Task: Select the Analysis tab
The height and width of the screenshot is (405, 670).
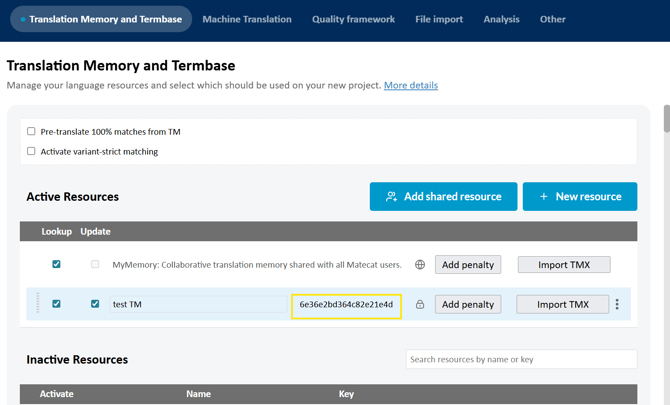Action: pos(501,19)
